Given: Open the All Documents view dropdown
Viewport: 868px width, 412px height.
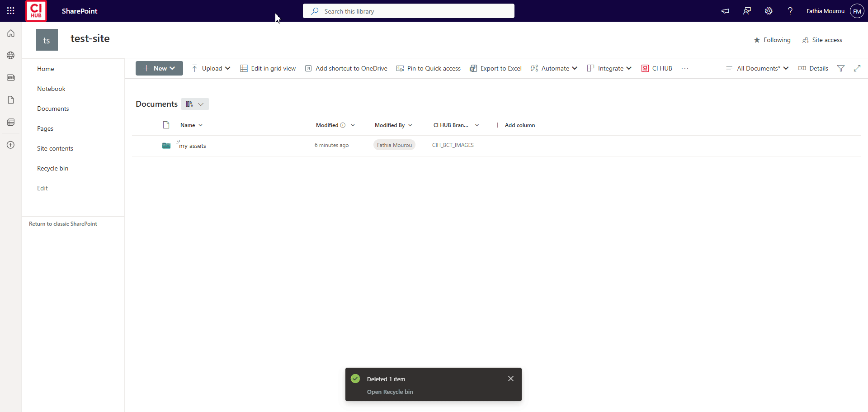Looking at the screenshot, I should coord(757,68).
